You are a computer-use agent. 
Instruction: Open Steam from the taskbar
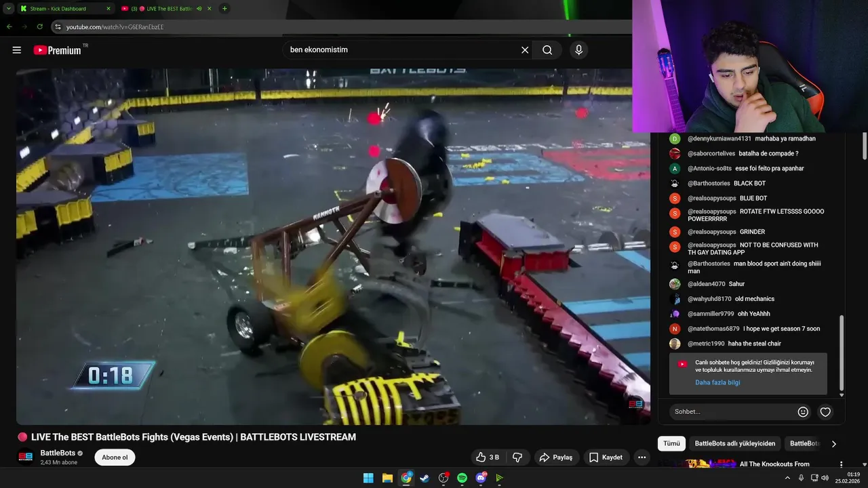(425, 478)
